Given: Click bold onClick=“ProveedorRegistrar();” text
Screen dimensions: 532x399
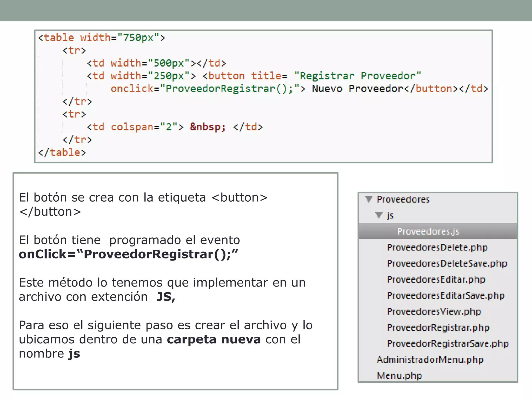Looking at the screenshot, I should (x=129, y=254).
